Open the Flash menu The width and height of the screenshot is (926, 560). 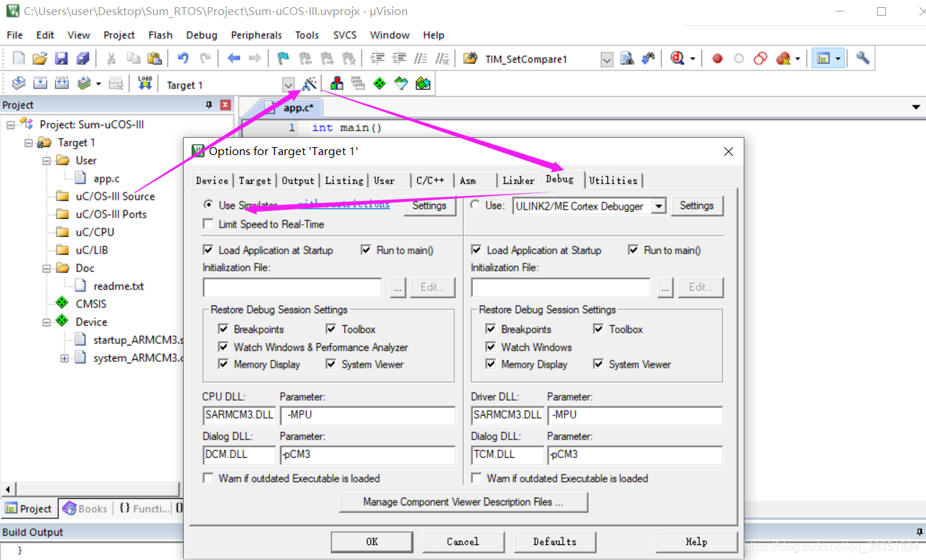[160, 34]
